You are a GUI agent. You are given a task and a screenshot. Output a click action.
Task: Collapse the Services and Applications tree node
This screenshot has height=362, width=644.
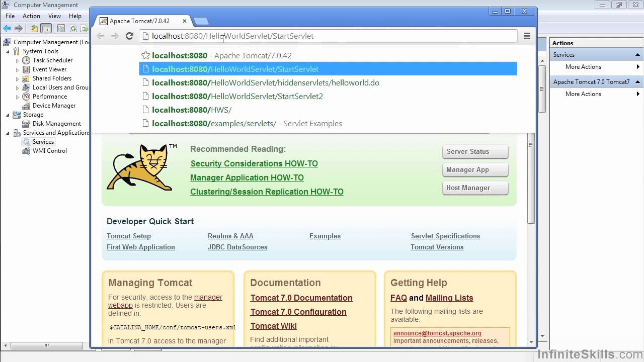(8, 133)
